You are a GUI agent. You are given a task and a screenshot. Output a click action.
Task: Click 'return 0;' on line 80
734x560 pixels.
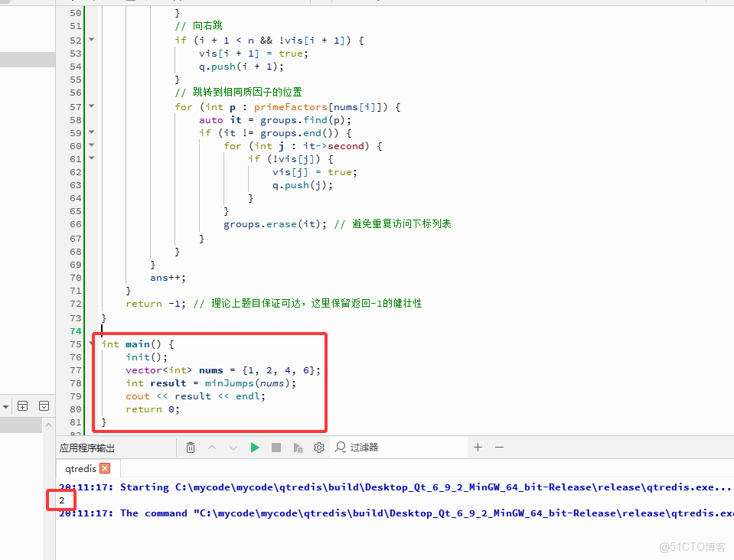pos(152,409)
